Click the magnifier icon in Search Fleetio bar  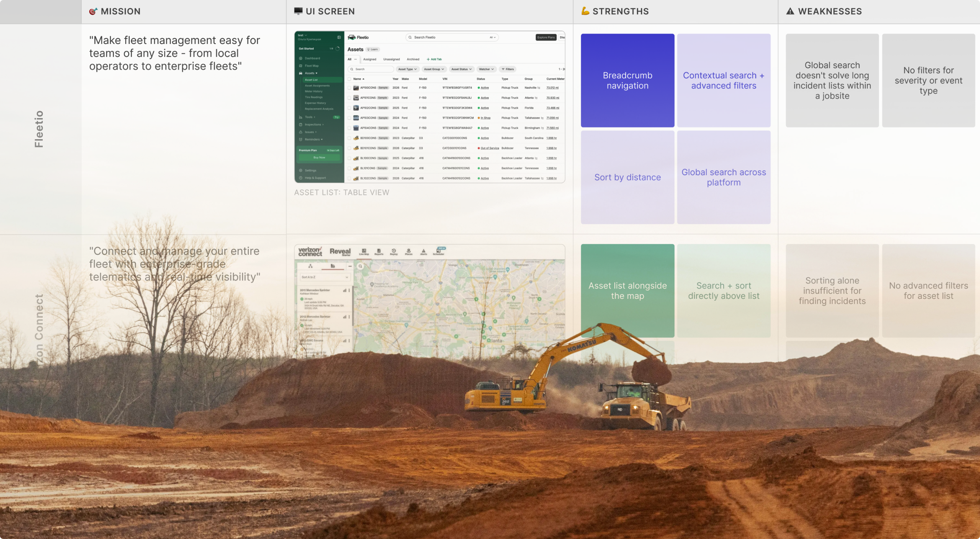pos(410,37)
